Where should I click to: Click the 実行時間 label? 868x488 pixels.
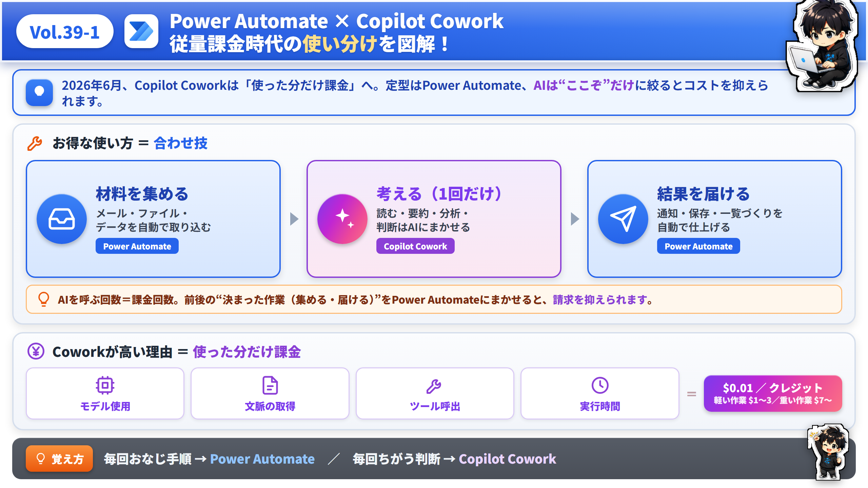pyautogui.click(x=600, y=406)
